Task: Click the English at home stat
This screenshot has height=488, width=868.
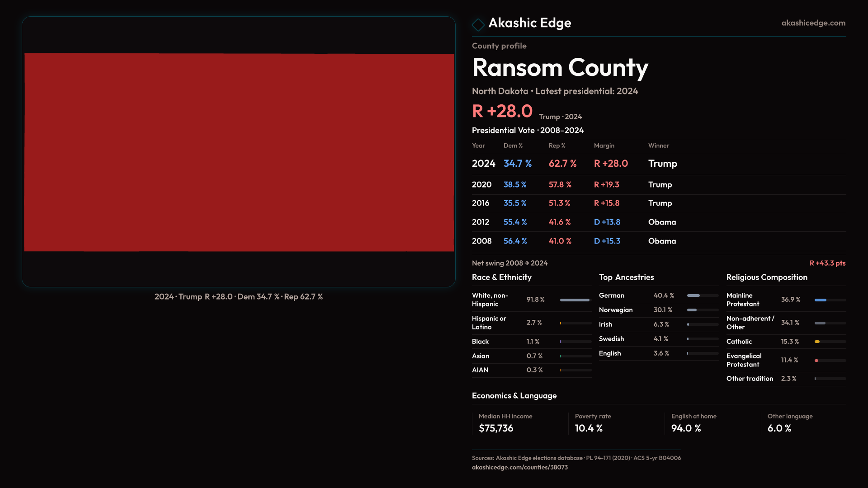Action: pos(693,423)
